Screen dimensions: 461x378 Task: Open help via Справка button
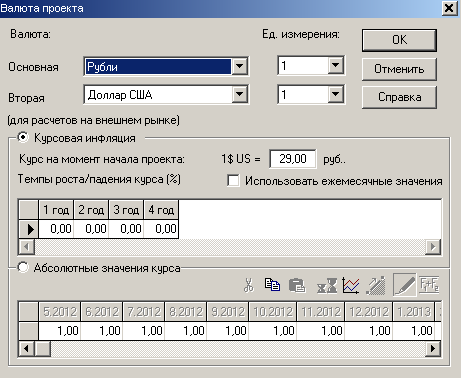(x=399, y=97)
